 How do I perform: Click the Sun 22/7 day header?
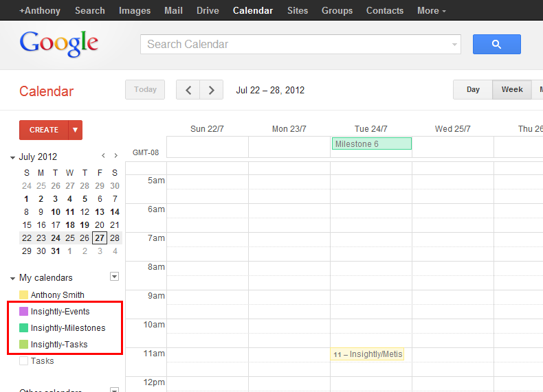click(207, 129)
